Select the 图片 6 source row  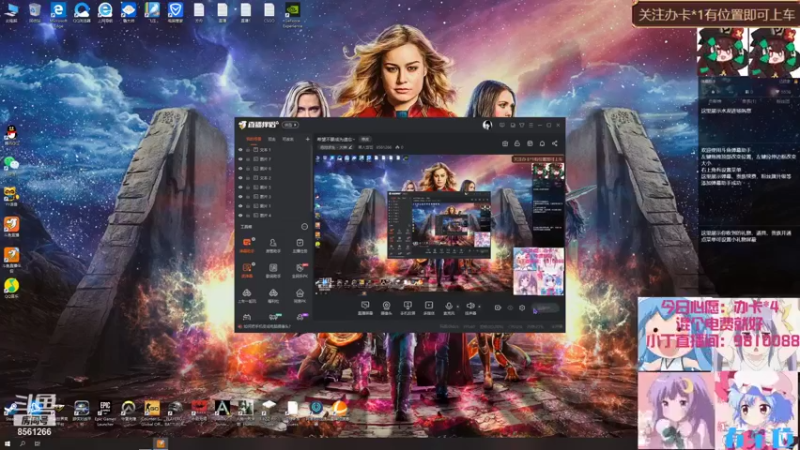[x=273, y=168]
